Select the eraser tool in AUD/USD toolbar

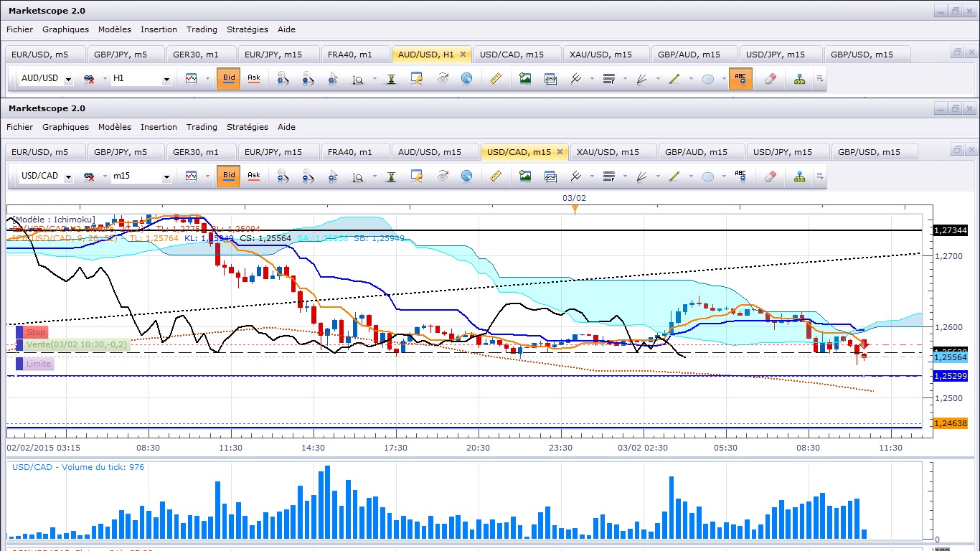(771, 78)
